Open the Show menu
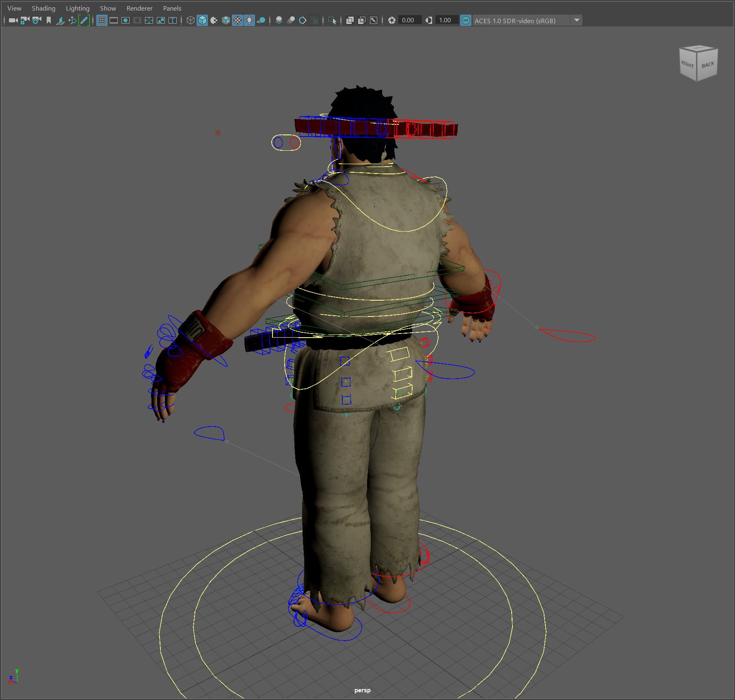The height and width of the screenshot is (700, 735). click(x=108, y=8)
